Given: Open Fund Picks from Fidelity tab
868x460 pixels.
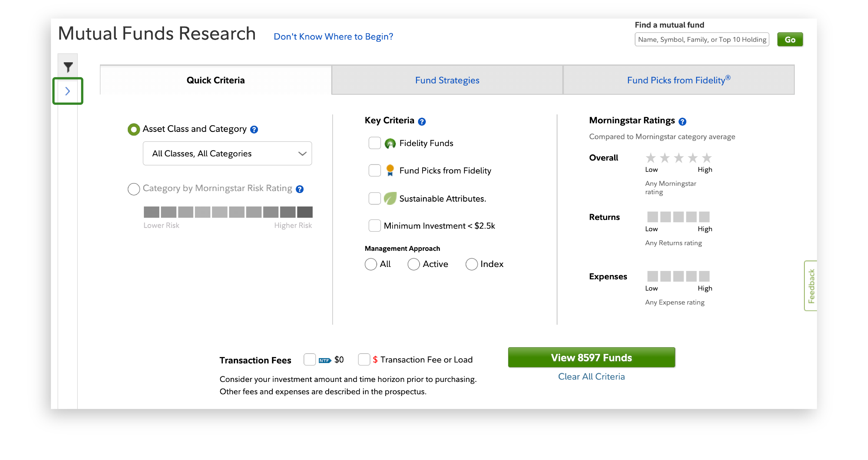Looking at the screenshot, I should pos(679,80).
